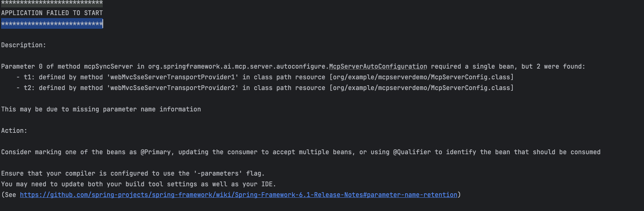The height and width of the screenshot is (211, 644).
Task: Open the Spring-Framework-6.1-Release-Notes GitHub link
Action: pos(238,195)
